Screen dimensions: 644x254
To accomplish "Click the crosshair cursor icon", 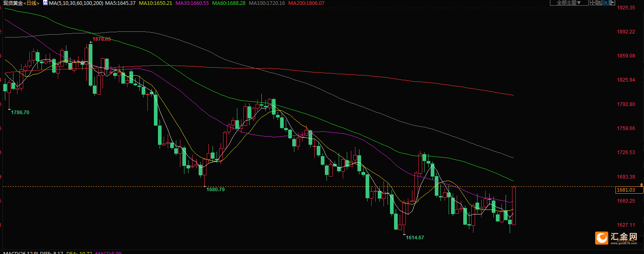I will [x=593, y=2].
